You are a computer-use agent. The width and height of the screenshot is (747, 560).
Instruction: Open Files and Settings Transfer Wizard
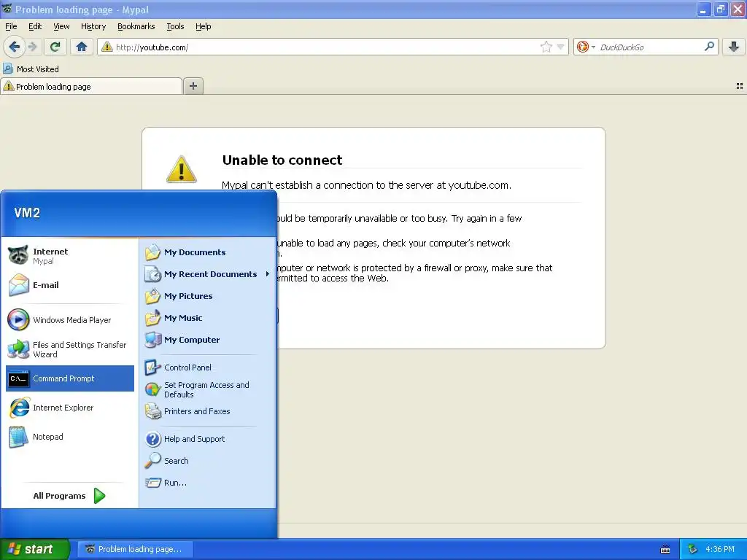[x=70, y=349]
